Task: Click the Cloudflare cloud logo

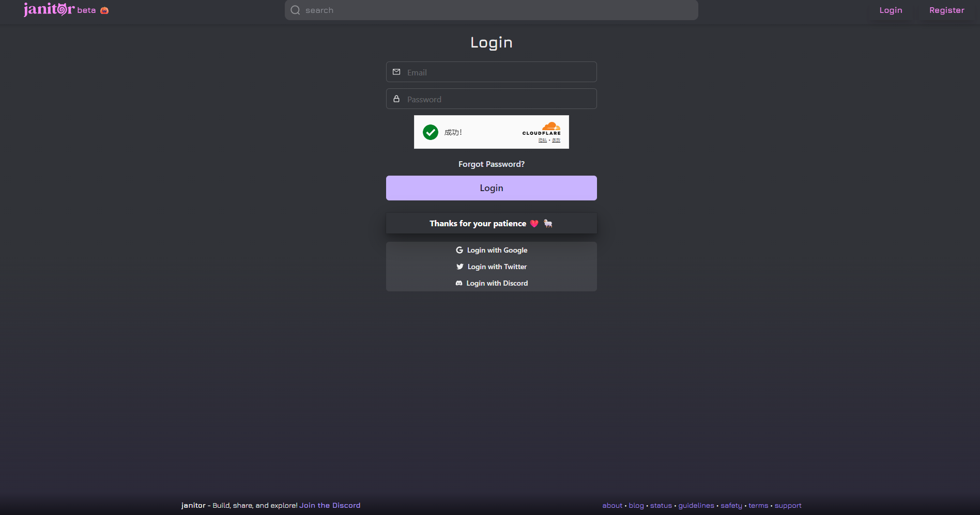Action: [x=551, y=127]
